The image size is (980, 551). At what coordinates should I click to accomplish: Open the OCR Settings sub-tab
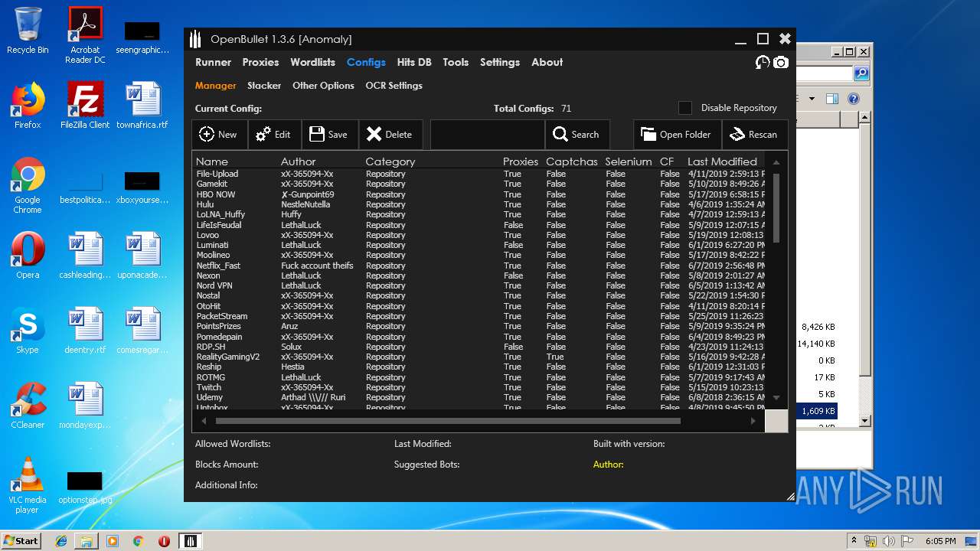394,86
